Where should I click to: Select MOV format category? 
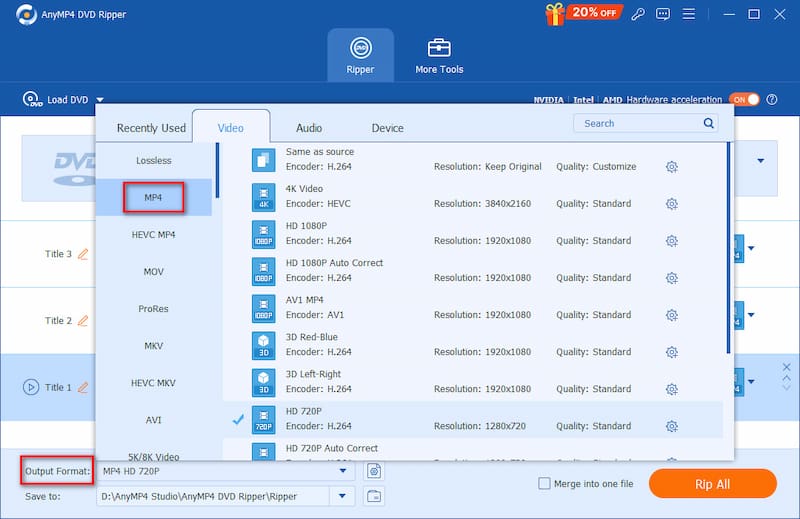coord(154,272)
